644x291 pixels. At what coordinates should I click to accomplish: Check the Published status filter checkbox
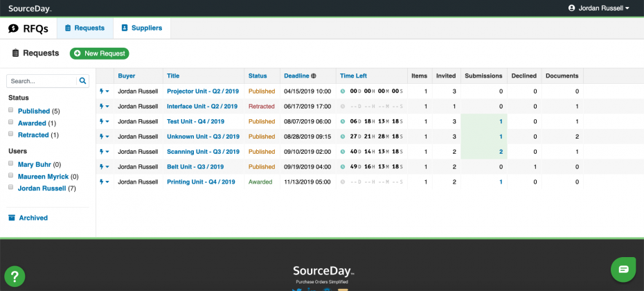tap(11, 110)
